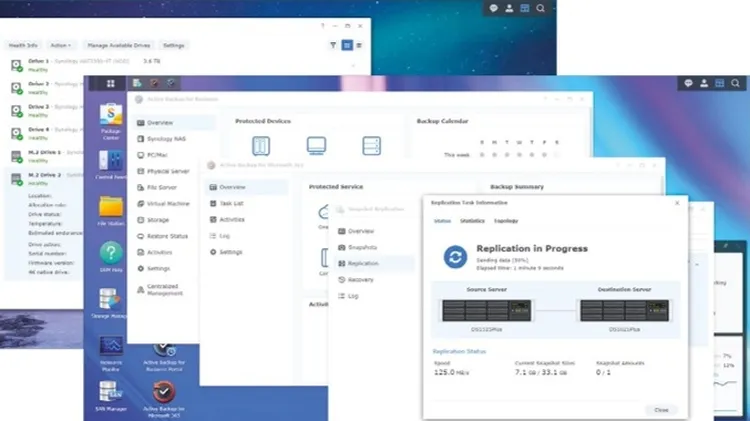Click the PC monitor icon under Protected Devices
The height and width of the screenshot is (421, 750).
coord(316,146)
